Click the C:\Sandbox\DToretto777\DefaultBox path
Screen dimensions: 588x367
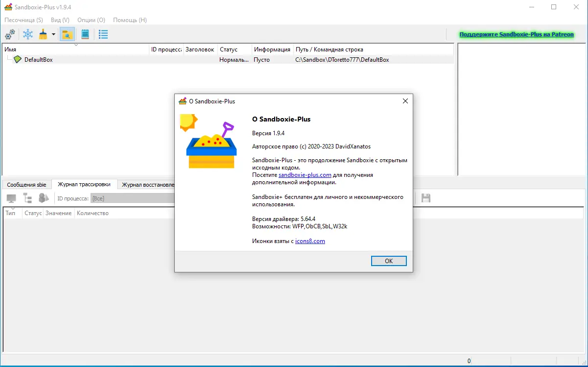(x=342, y=60)
